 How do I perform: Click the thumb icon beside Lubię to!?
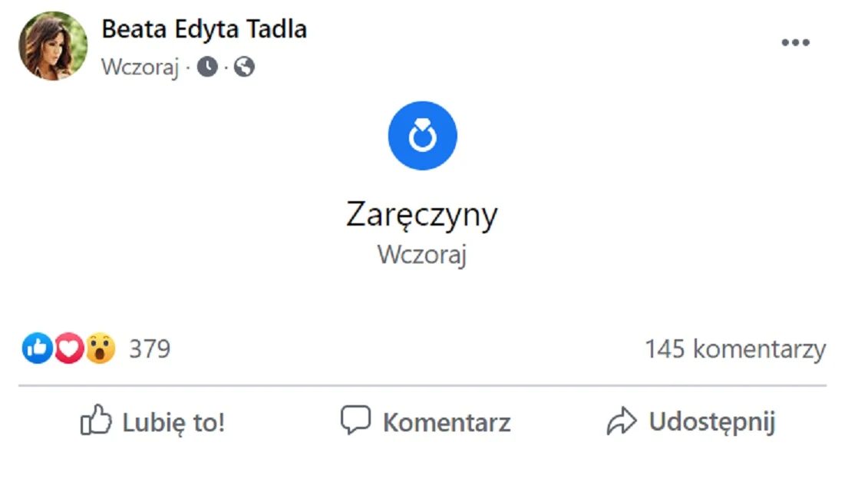click(97, 419)
